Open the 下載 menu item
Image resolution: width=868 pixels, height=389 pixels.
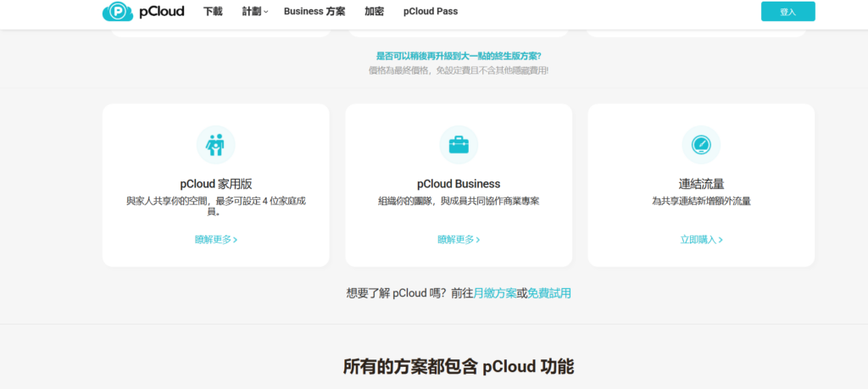[213, 11]
